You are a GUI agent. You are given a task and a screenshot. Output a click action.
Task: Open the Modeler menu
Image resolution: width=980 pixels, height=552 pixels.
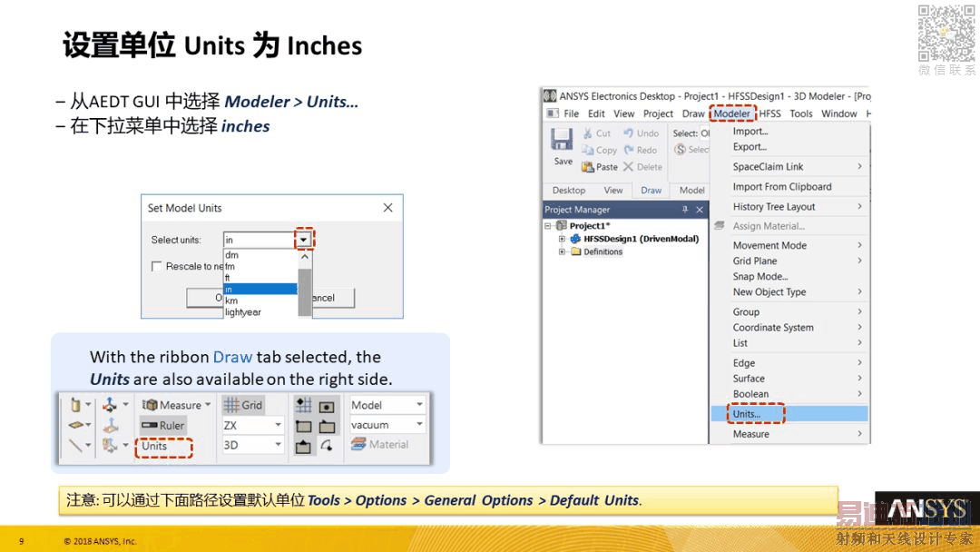732,113
